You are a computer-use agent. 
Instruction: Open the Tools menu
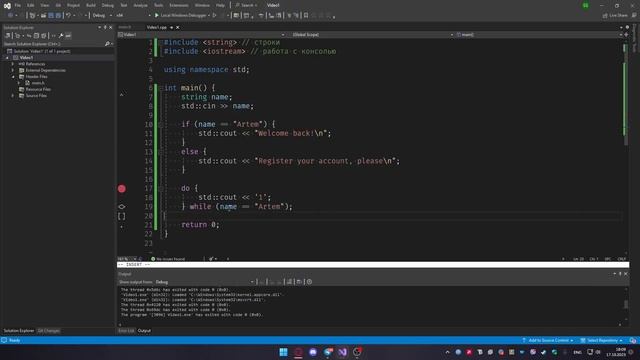[158, 5]
